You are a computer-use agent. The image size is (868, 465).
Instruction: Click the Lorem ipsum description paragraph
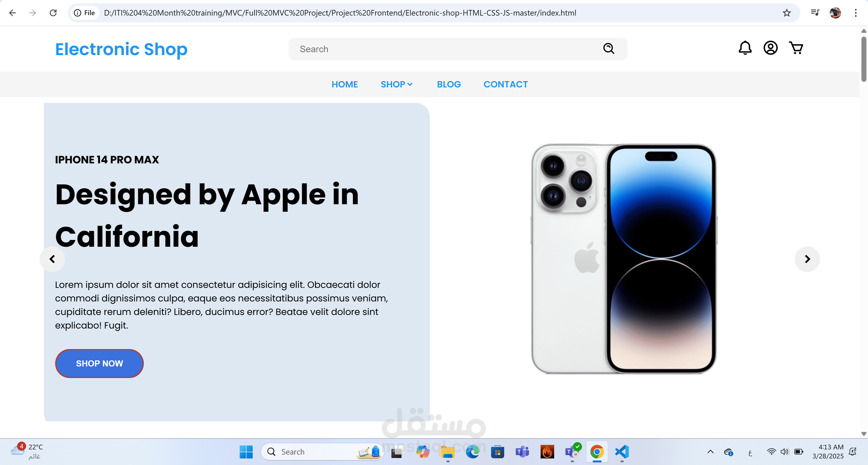pyautogui.click(x=221, y=305)
